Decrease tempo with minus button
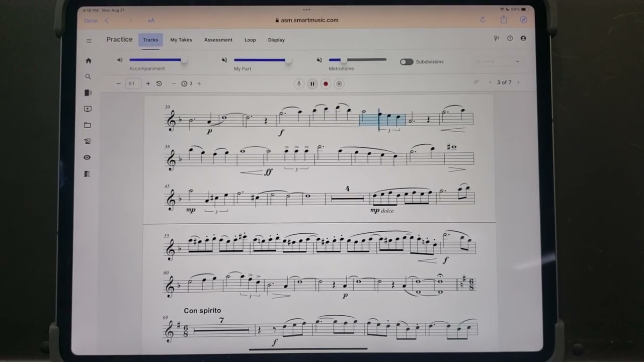The width and height of the screenshot is (644, 362). [119, 83]
